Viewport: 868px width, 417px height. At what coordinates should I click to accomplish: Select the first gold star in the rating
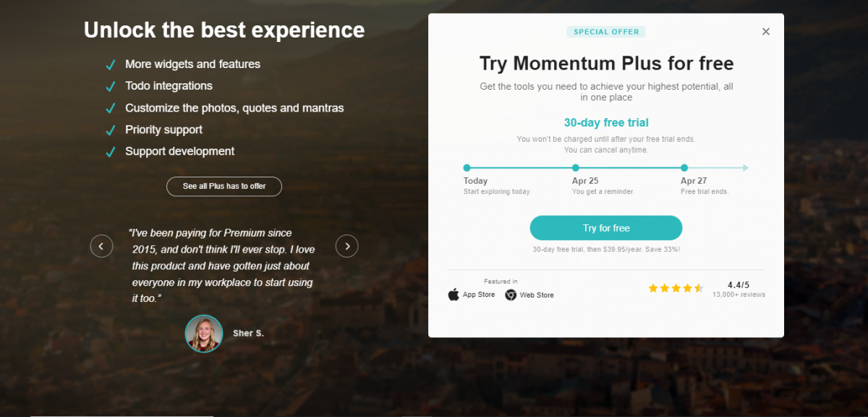click(x=653, y=287)
